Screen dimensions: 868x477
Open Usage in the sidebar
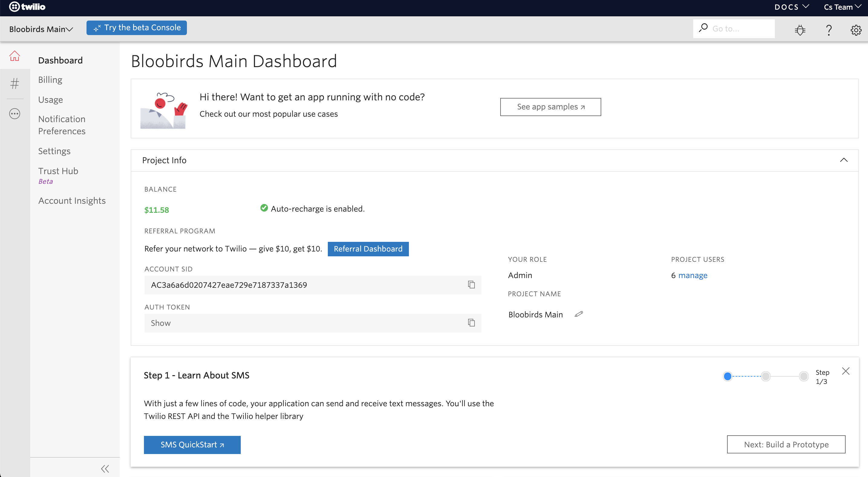[x=51, y=100]
